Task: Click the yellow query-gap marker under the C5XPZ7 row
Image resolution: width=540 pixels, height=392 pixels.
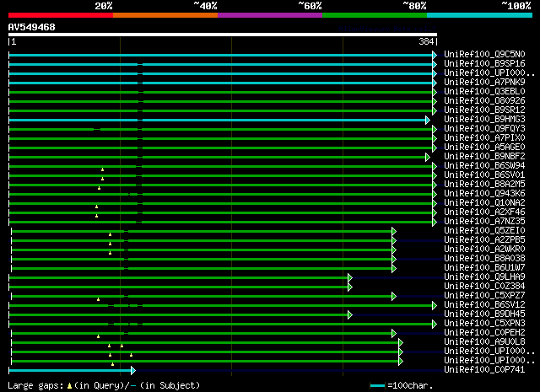Action: pyautogui.click(x=98, y=299)
